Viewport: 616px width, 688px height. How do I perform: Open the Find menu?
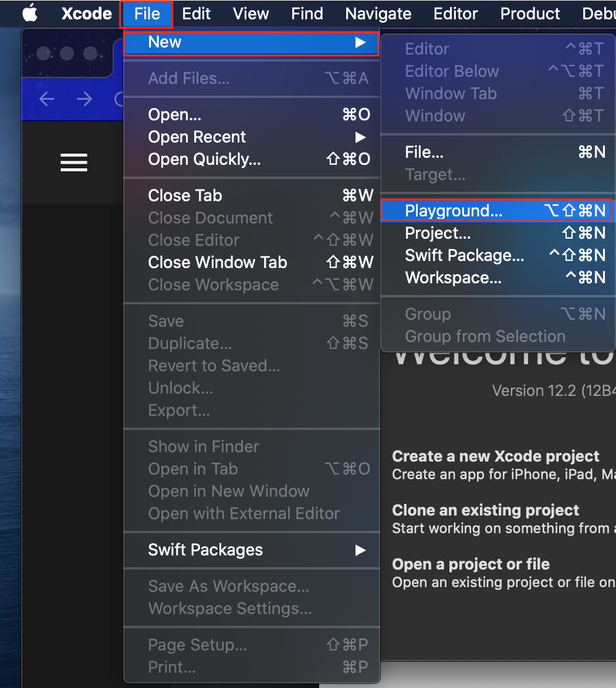click(x=307, y=13)
